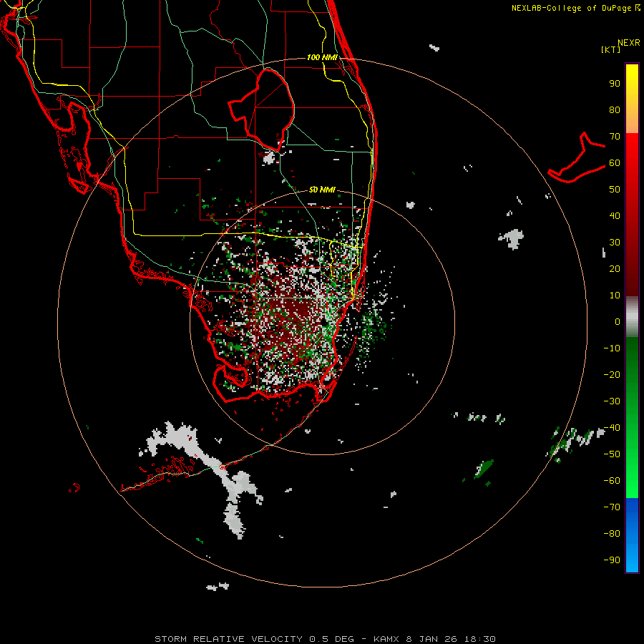
Task: Click the -30 value on velocity scale
Action: pos(612,401)
